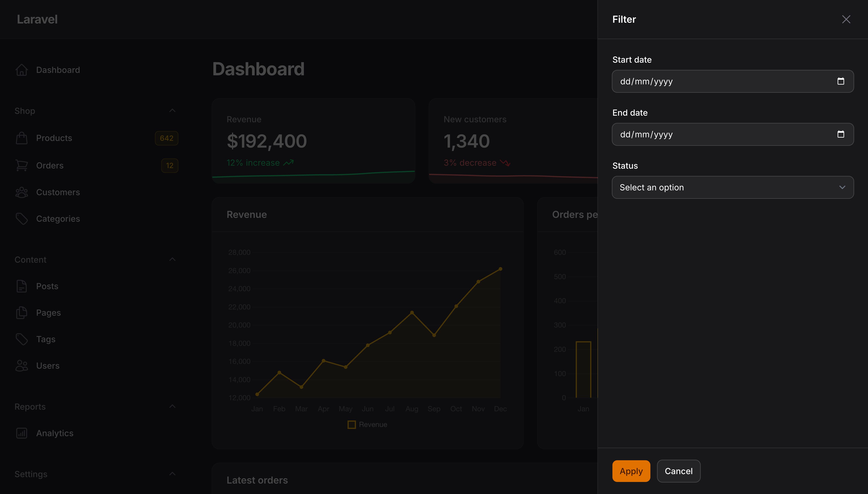Collapse the Content section chevron
Image resolution: width=868 pixels, height=494 pixels.
tap(172, 260)
